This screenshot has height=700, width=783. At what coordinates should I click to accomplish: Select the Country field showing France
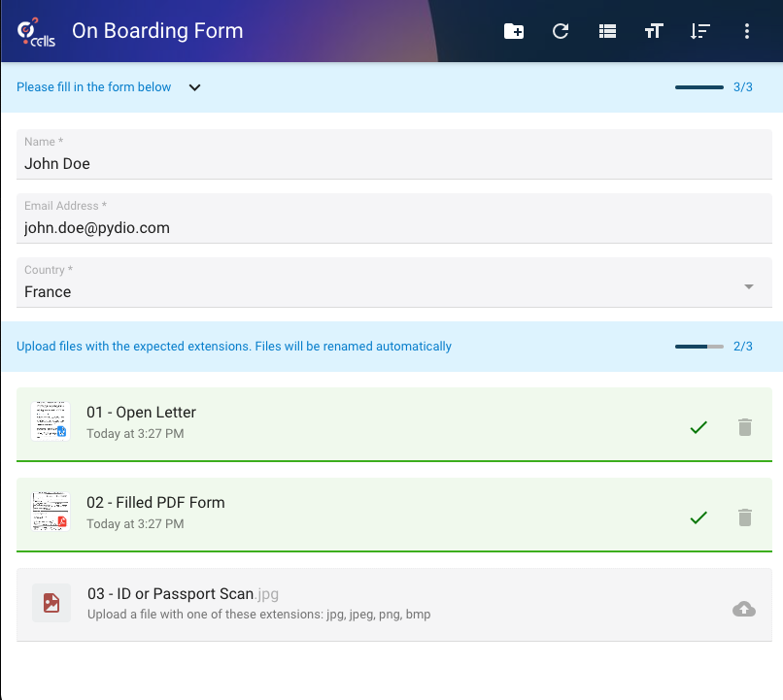click(x=394, y=283)
